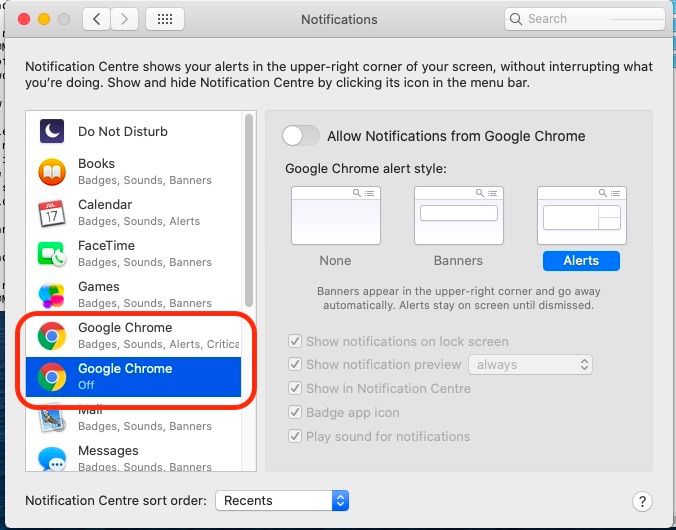Go forward with the right arrow button
This screenshot has width=676, height=530.
[x=125, y=19]
